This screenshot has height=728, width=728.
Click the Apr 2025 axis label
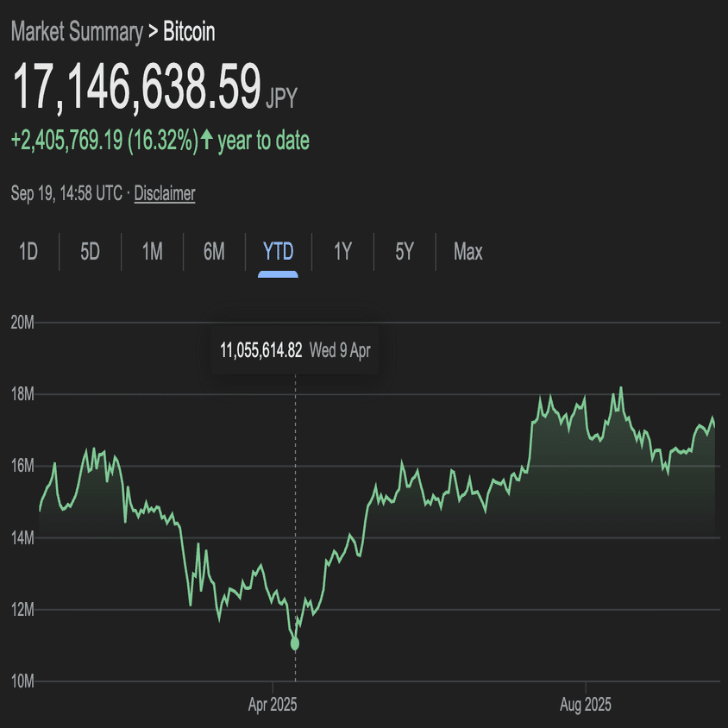click(x=273, y=705)
